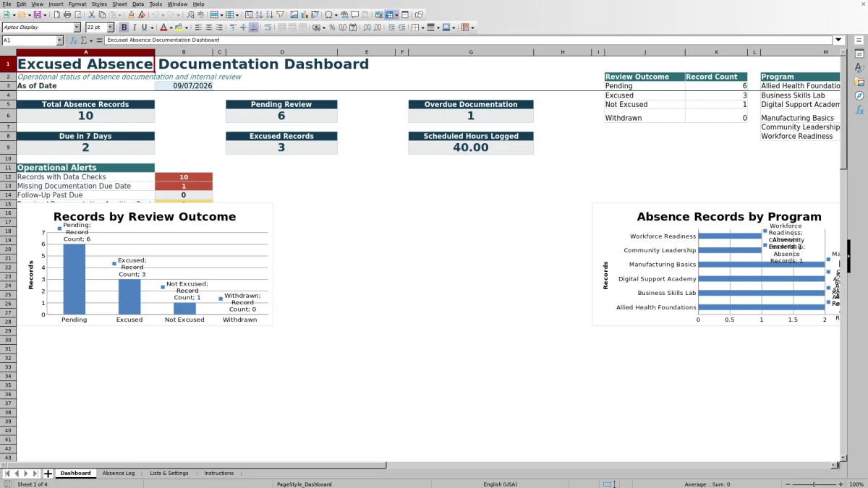Add a new sheet with plus icon
The height and width of the screenshot is (488, 868).
click(x=48, y=474)
